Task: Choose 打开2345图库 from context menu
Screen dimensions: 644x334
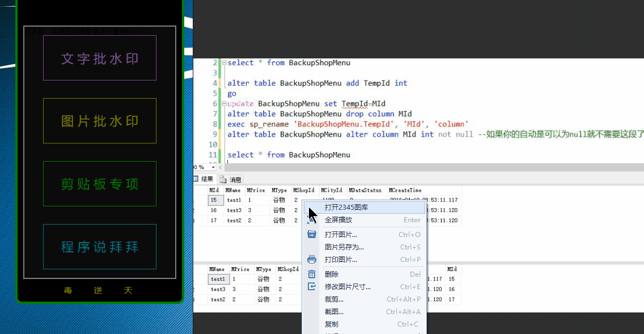Action: point(365,208)
